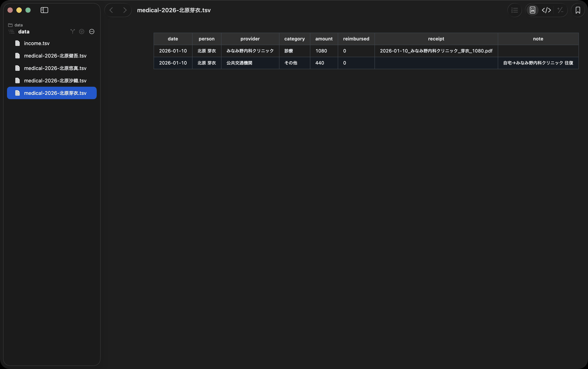Viewport: 588px width, 369px height.
Task: Click the provider cell 'みなみ野内科クリニック'
Action: [250, 51]
